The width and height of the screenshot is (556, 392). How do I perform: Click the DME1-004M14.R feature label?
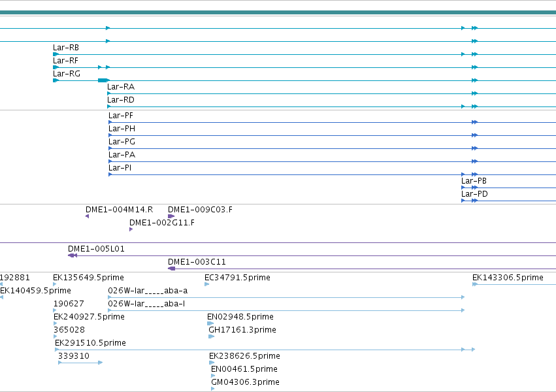tap(119, 210)
